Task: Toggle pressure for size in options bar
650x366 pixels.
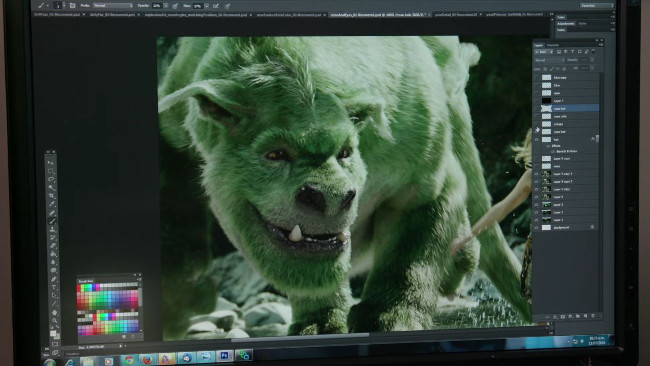Action: [227, 6]
